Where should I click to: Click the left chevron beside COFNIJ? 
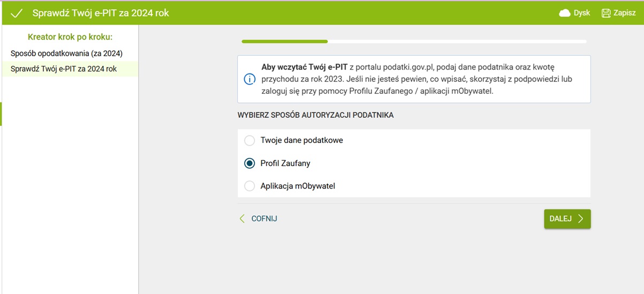pos(242,218)
